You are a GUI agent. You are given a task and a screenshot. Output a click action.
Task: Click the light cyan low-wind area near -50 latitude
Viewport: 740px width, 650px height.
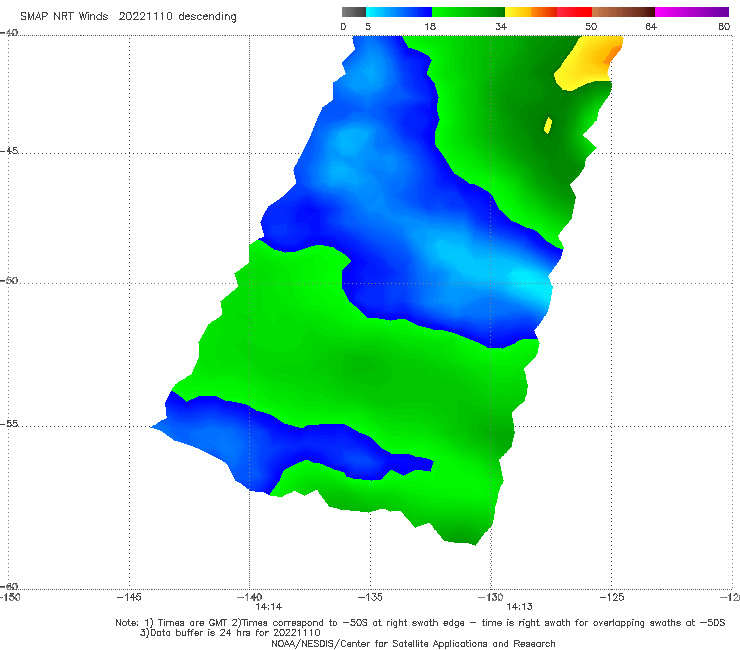531,283
